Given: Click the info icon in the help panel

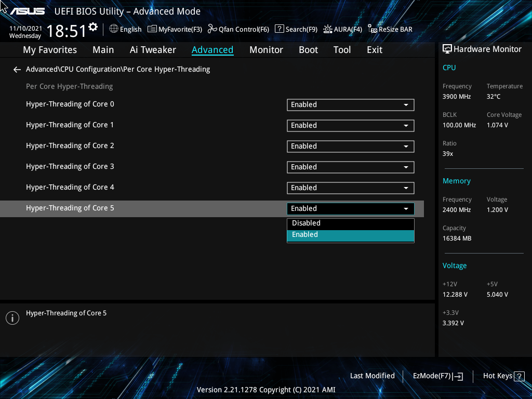Looking at the screenshot, I should 12,318.
